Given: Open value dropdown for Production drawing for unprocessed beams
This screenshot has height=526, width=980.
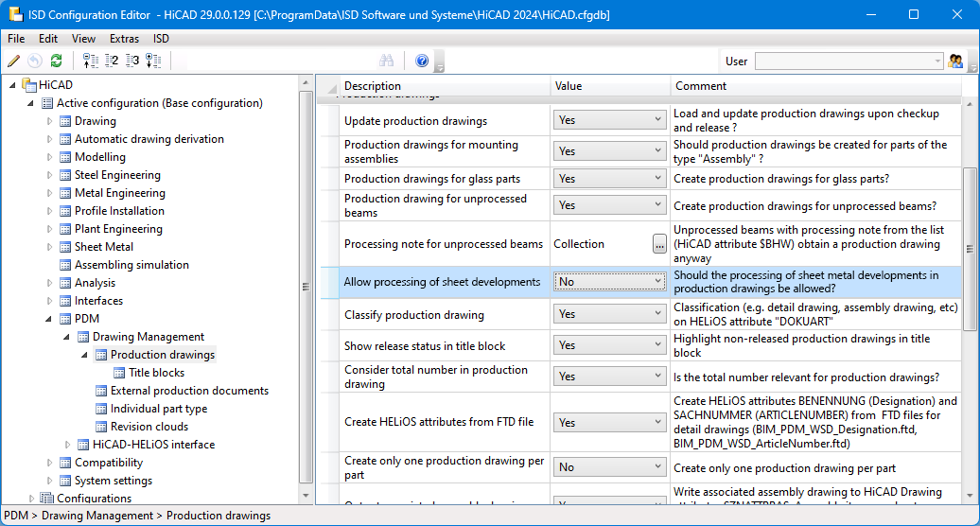Looking at the screenshot, I should (x=609, y=205).
